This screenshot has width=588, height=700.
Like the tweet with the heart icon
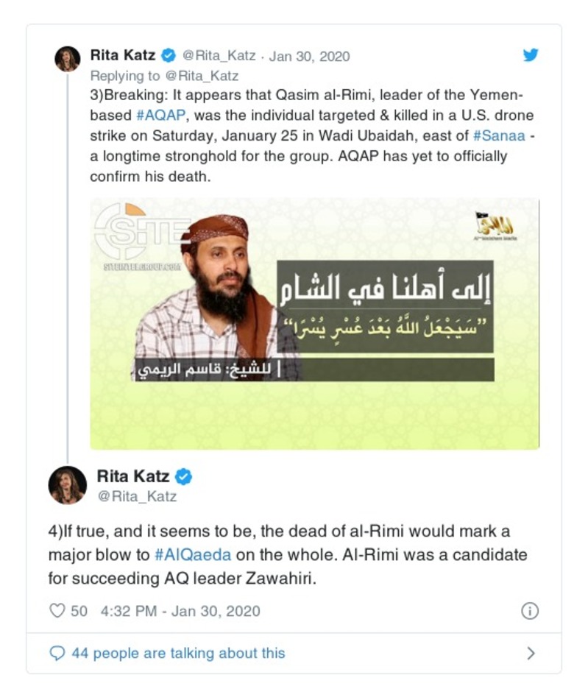tap(57, 611)
